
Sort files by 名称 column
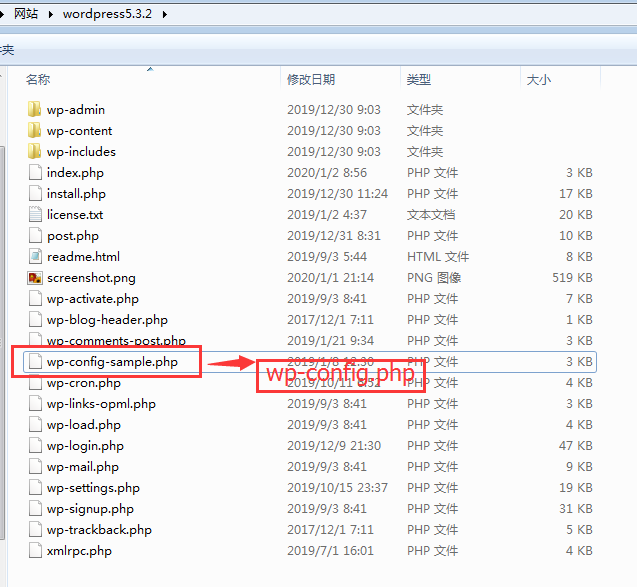(x=38, y=79)
